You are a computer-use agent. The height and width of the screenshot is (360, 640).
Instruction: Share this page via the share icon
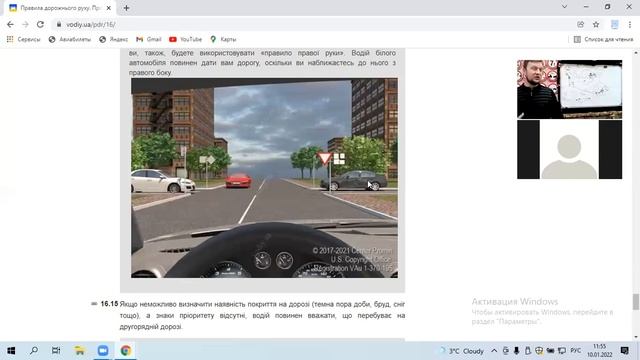click(580, 24)
